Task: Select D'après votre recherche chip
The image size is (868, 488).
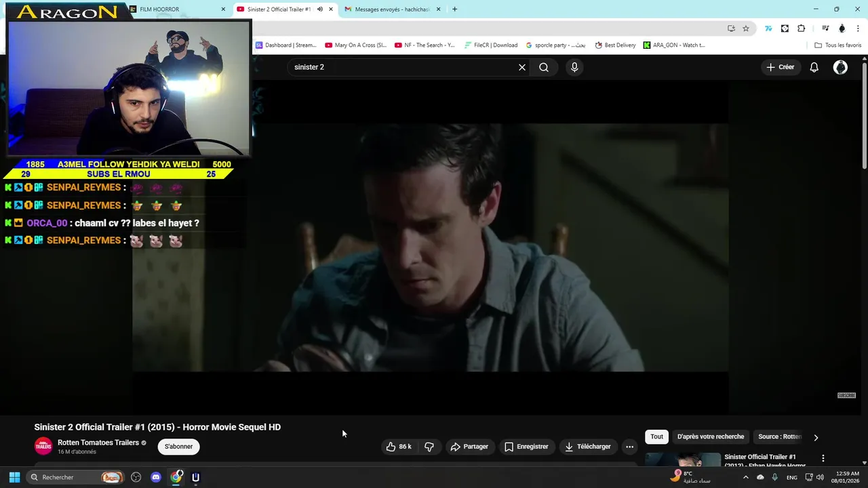Action: 710,436
